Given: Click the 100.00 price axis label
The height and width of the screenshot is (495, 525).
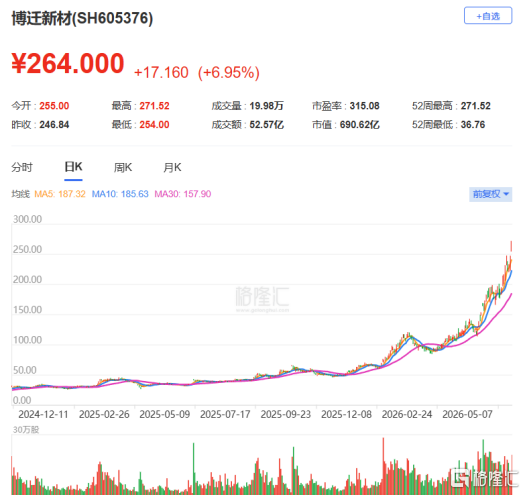Looking at the screenshot, I should [27, 340].
